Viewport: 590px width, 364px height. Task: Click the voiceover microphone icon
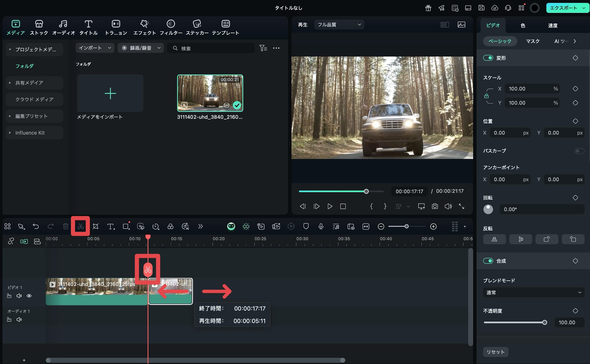tap(321, 226)
